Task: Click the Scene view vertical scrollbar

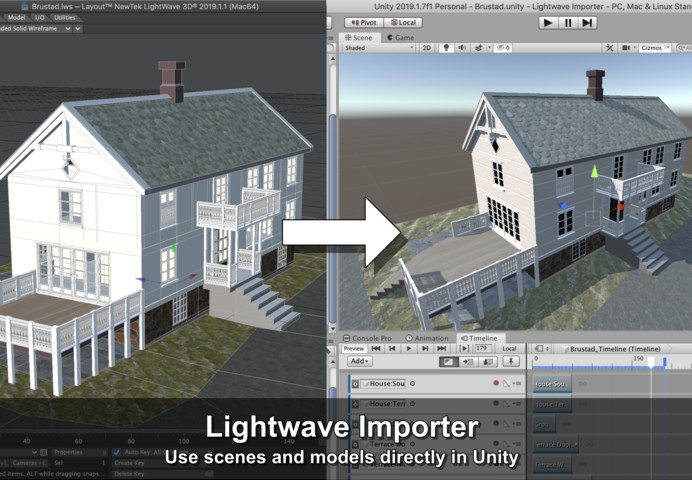Action: [x=333, y=218]
